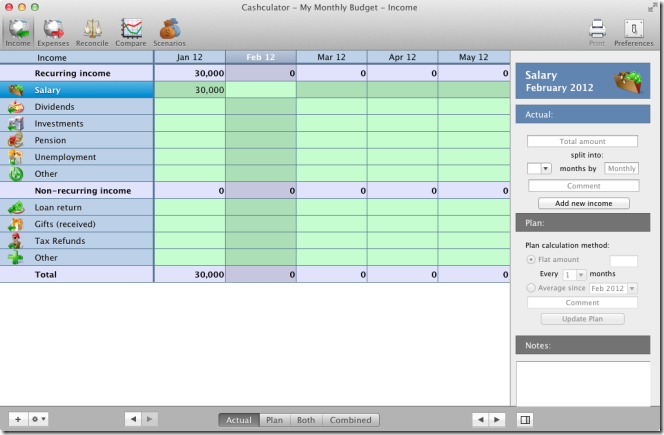Click the Plan section Comment field
The width and height of the screenshot is (664, 435).
[x=582, y=302]
